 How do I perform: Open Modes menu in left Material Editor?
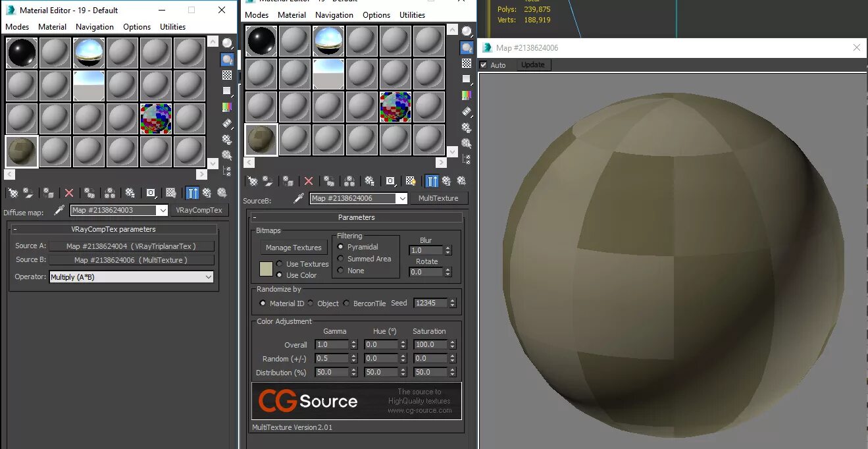[x=17, y=27]
